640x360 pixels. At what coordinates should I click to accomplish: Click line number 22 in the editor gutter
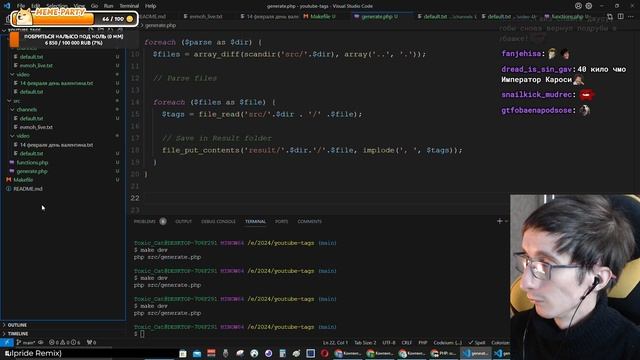(x=135, y=198)
